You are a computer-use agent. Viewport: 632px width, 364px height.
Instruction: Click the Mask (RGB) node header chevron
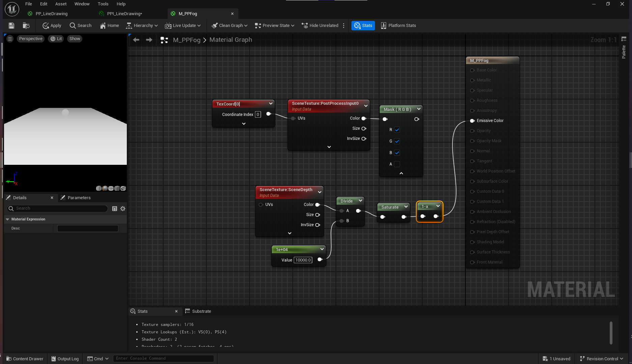pos(419,109)
